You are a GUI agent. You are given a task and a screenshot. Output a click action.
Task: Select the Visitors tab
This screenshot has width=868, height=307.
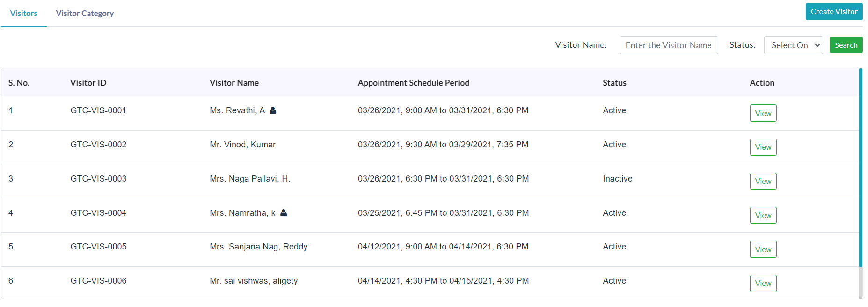click(x=24, y=13)
